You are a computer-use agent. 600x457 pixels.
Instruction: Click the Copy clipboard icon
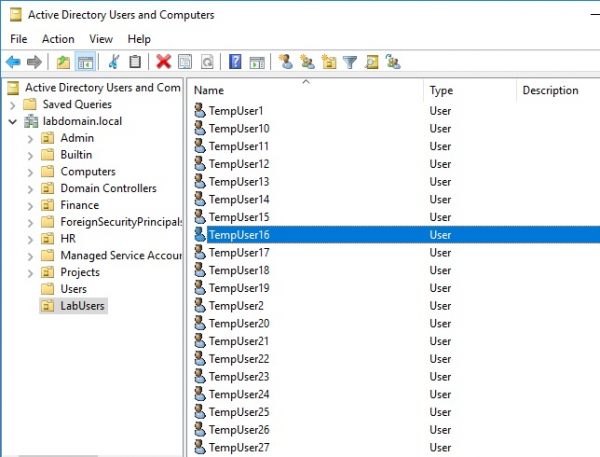click(x=135, y=62)
